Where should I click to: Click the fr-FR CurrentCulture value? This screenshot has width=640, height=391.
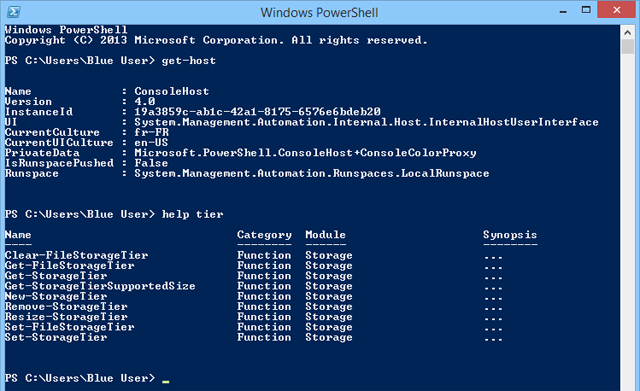coord(151,132)
